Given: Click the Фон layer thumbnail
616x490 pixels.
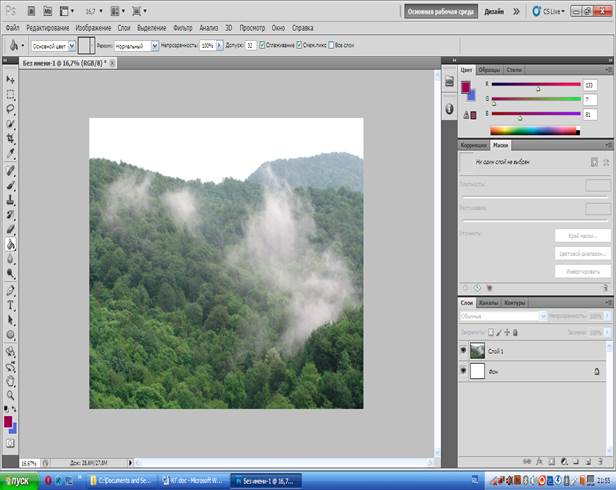Looking at the screenshot, I should click(x=478, y=371).
